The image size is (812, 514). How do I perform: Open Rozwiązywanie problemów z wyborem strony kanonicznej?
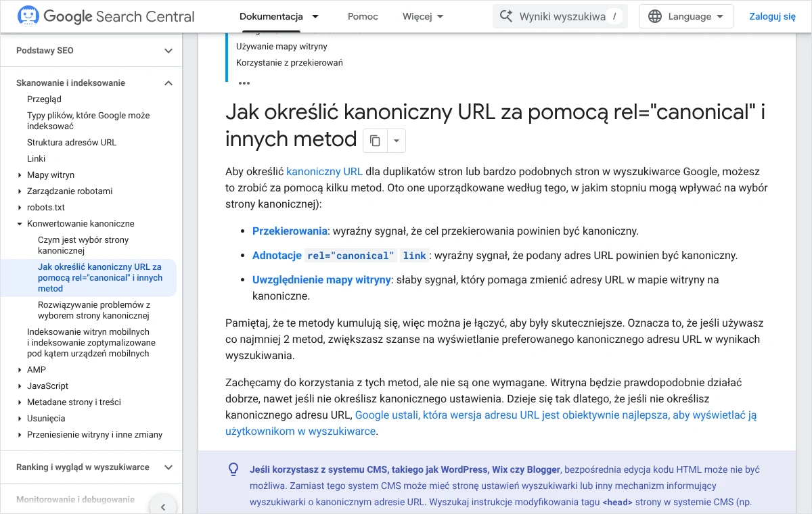[x=94, y=310]
